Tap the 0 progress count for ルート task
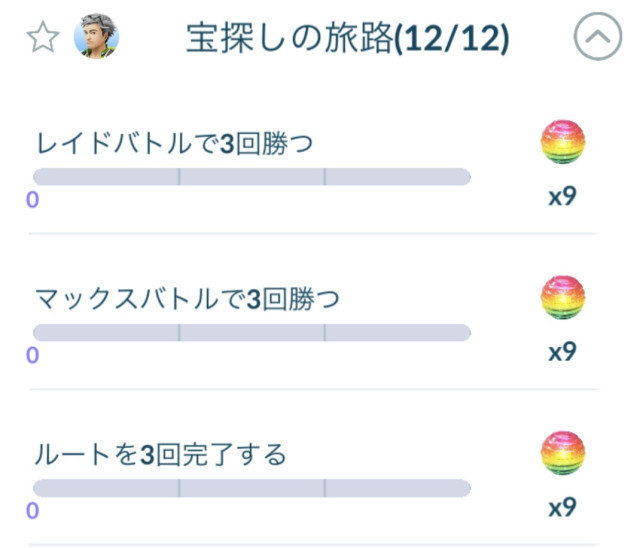The width and height of the screenshot is (640, 548). (x=33, y=511)
